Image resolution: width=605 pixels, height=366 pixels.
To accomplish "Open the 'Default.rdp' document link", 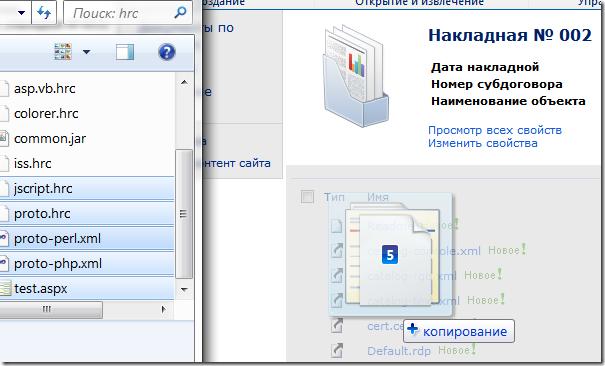I will 399,351.
